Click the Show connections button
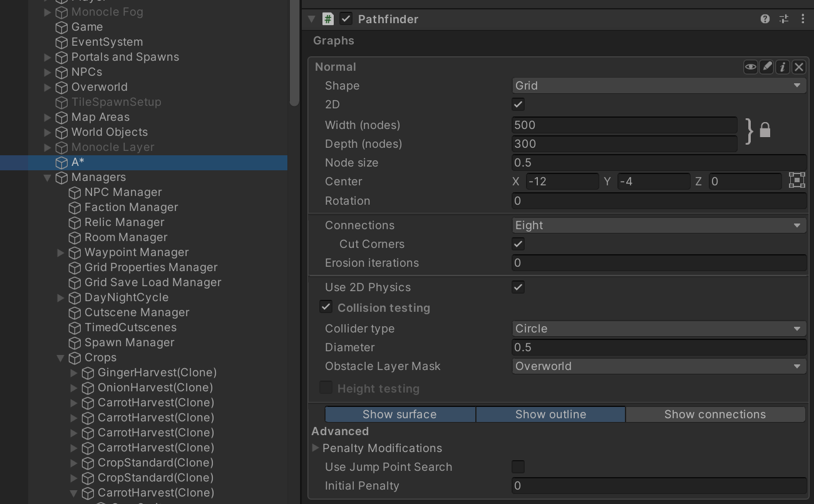Viewport: 814px width, 504px height. point(715,414)
